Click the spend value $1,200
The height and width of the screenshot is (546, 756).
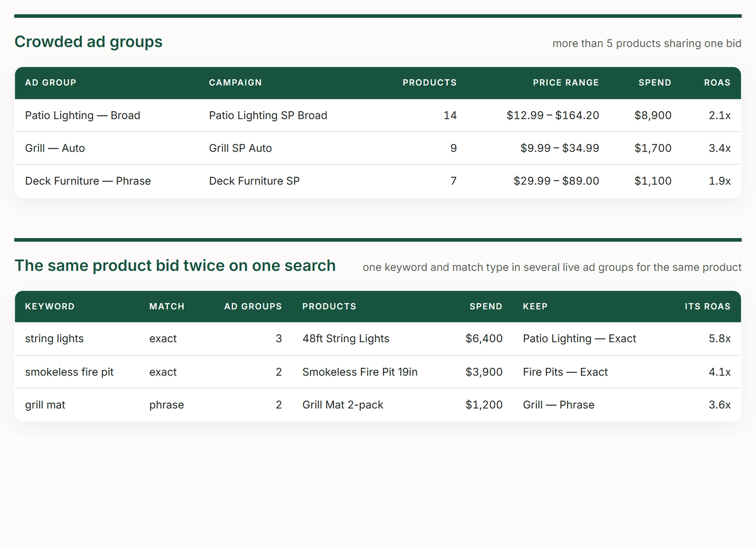(x=484, y=405)
